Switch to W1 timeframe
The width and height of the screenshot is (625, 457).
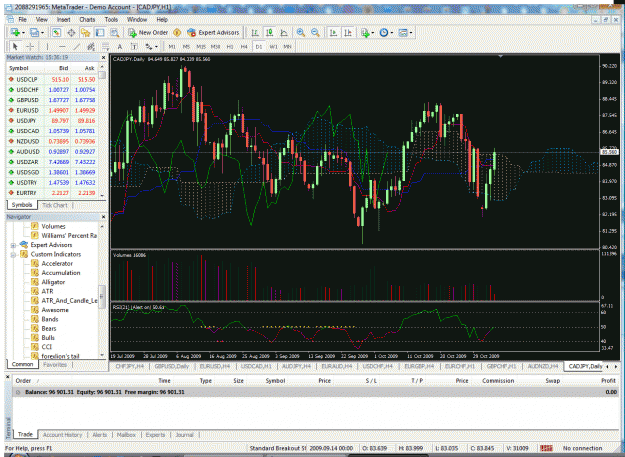click(273, 47)
